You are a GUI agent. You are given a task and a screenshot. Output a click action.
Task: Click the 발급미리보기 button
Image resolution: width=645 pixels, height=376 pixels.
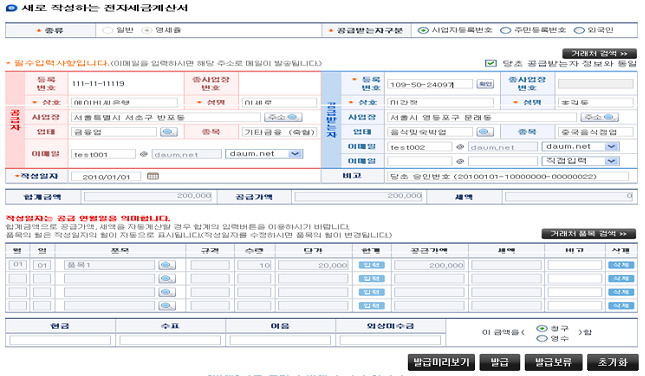click(441, 362)
